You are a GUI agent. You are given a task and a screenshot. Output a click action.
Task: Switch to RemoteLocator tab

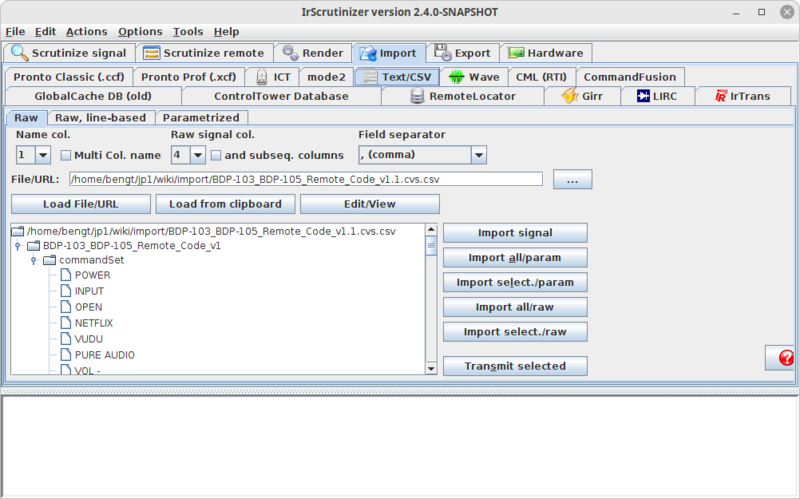click(463, 96)
